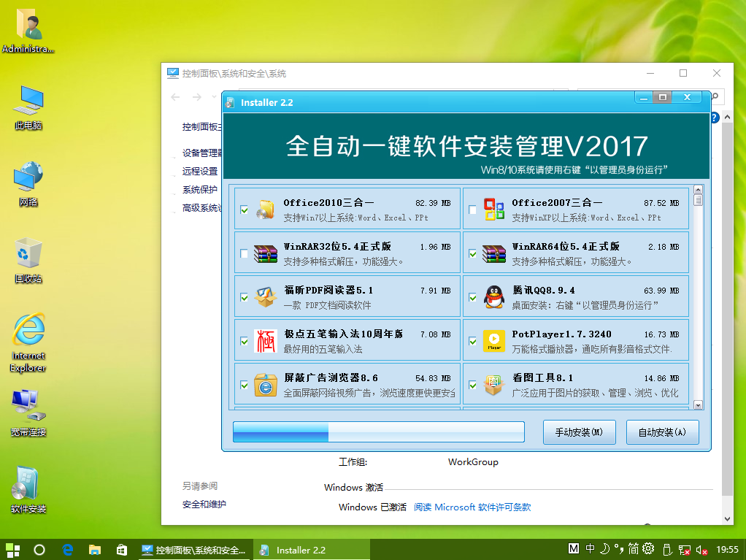The image size is (746, 560).
Task: Click the 看图工具 box icon
Action: click(494, 385)
